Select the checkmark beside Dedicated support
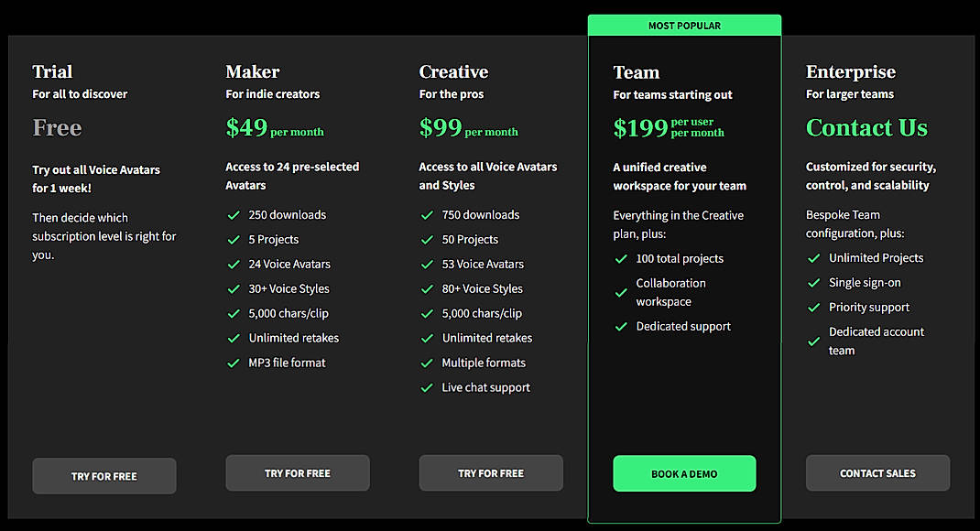Viewport: 980px width, 531px height. click(x=621, y=326)
